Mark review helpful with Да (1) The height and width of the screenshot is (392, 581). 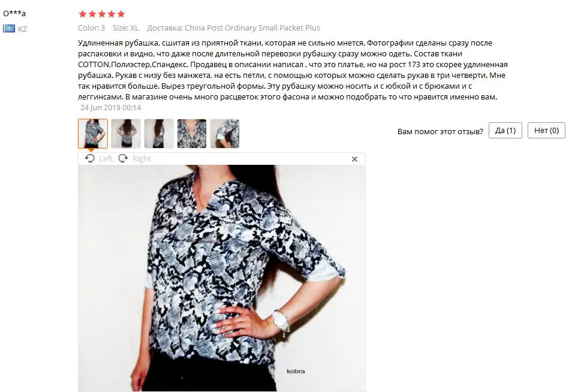[505, 131]
